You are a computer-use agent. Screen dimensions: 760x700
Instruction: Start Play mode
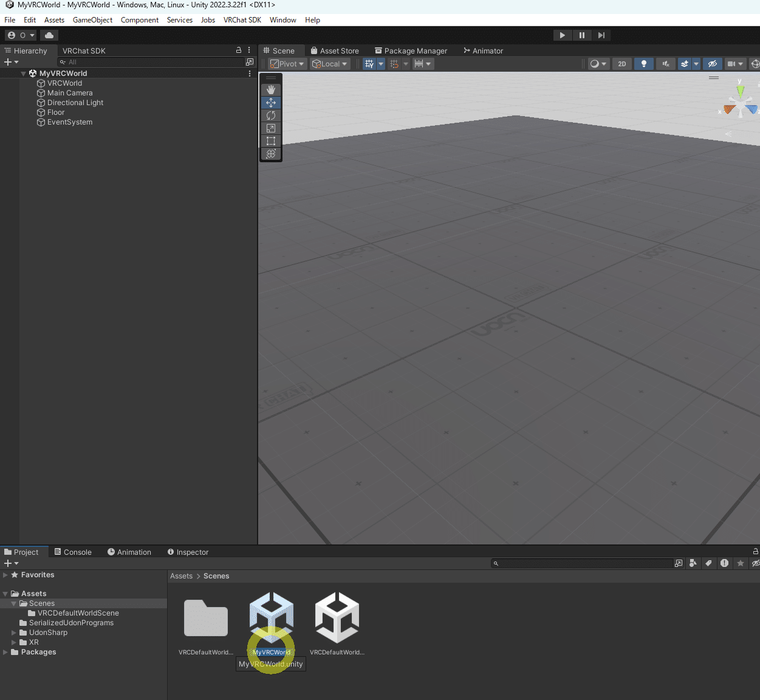point(562,35)
